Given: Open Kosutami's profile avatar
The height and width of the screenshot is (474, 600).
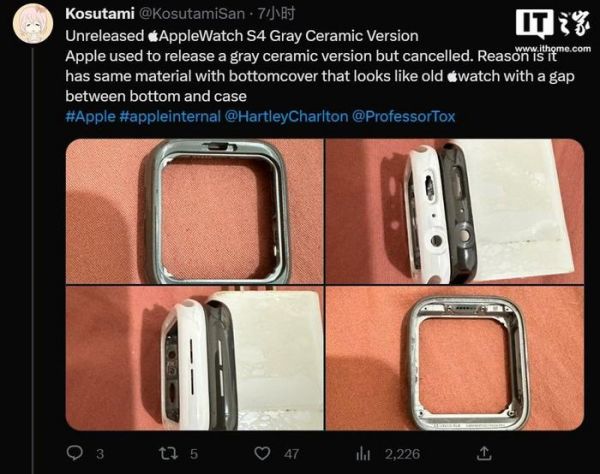Looking at the screenshot, I should point(33,22).
